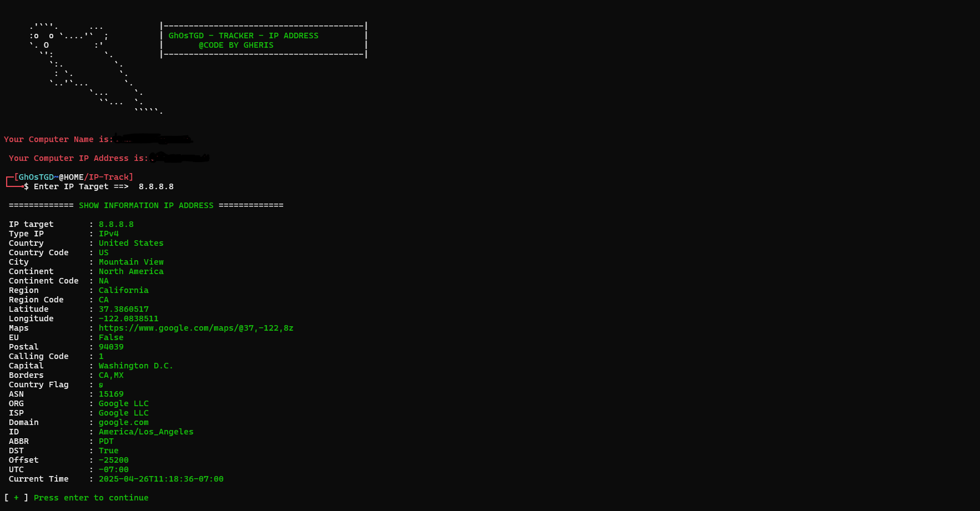980x511 pixels.
Task: Click the 'North America' continent value
Action: pyautogui.click(x=131, y=271)
